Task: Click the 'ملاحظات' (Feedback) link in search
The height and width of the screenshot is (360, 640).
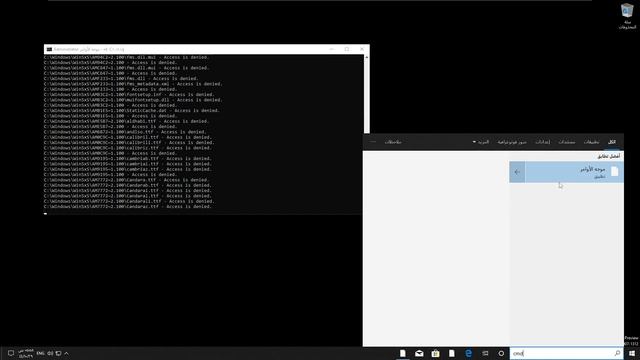Action: click(x=393, y=142)
